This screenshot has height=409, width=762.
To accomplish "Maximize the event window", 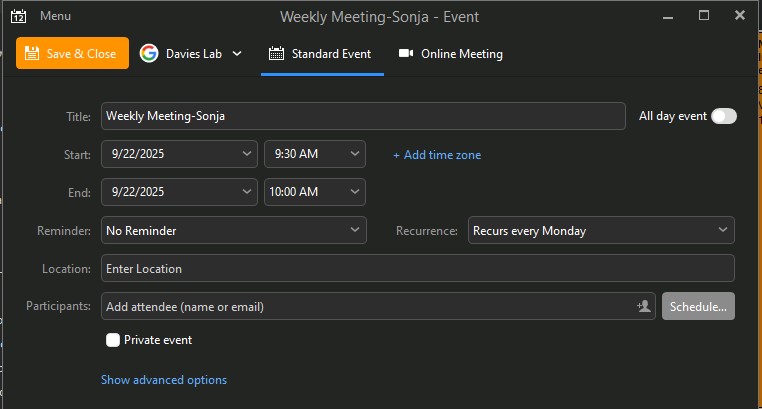I will [704, 16].
